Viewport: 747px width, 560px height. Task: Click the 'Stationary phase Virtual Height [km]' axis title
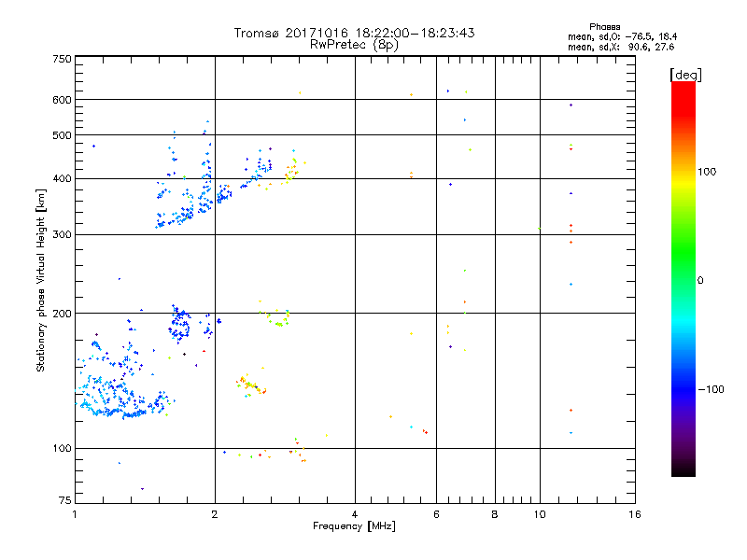point(41,281)
